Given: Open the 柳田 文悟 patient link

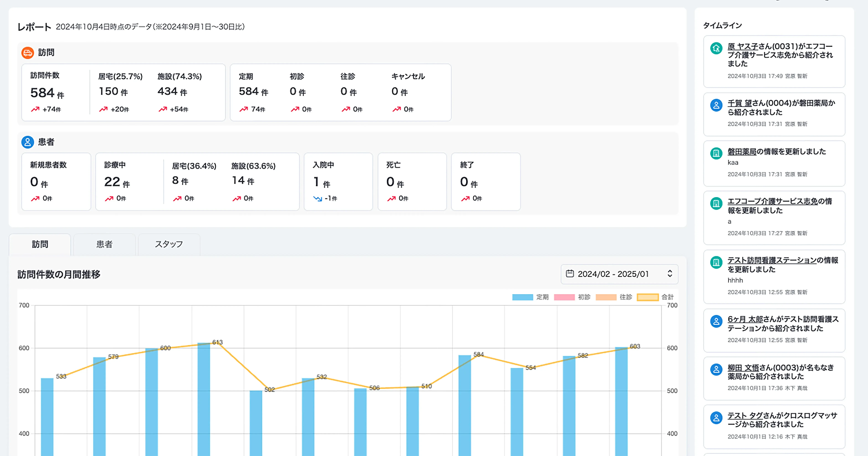Looking at the screenshot, I should (x=743, y=368).
